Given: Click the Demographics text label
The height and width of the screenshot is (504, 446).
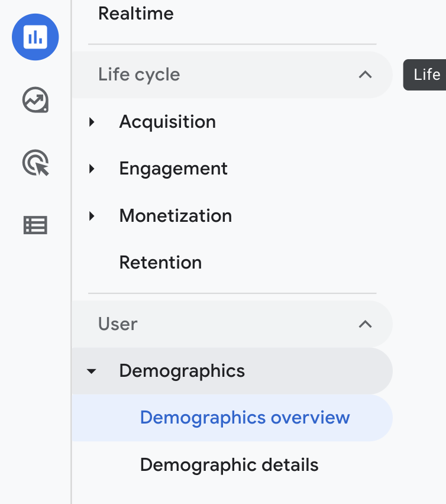Looking at the screenshot, I should click(x=182, y=371).
